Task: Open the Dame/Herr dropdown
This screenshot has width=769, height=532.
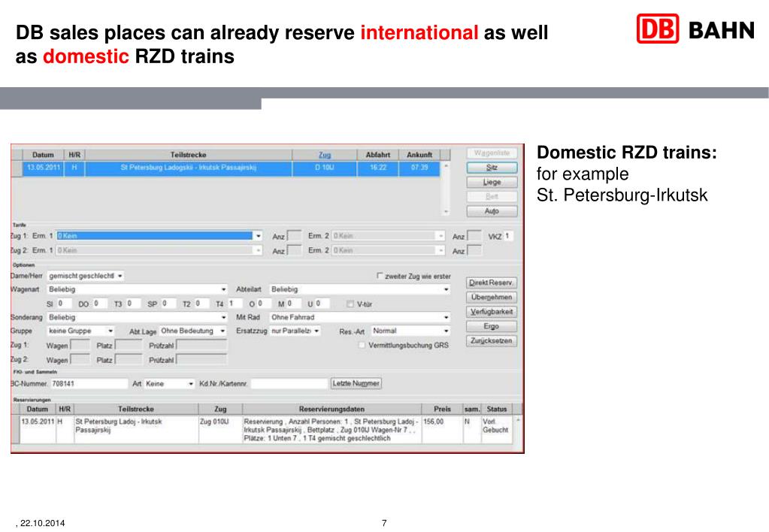Action: click(120, 276)
